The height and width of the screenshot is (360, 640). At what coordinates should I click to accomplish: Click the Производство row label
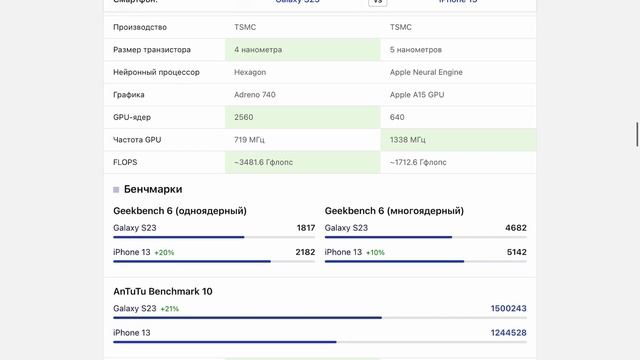pyautogui.click(x=140, y=27)
